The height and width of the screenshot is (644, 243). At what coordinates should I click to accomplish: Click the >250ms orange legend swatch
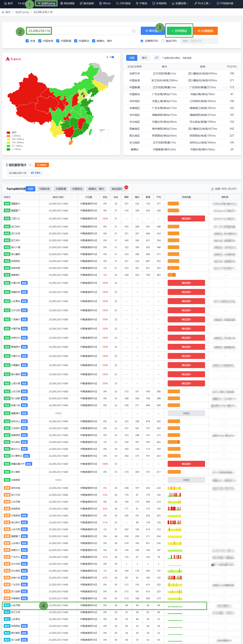9,136
